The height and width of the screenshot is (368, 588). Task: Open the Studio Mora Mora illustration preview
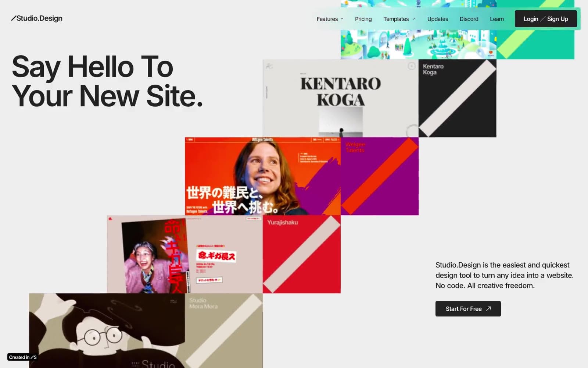[107, 330]
